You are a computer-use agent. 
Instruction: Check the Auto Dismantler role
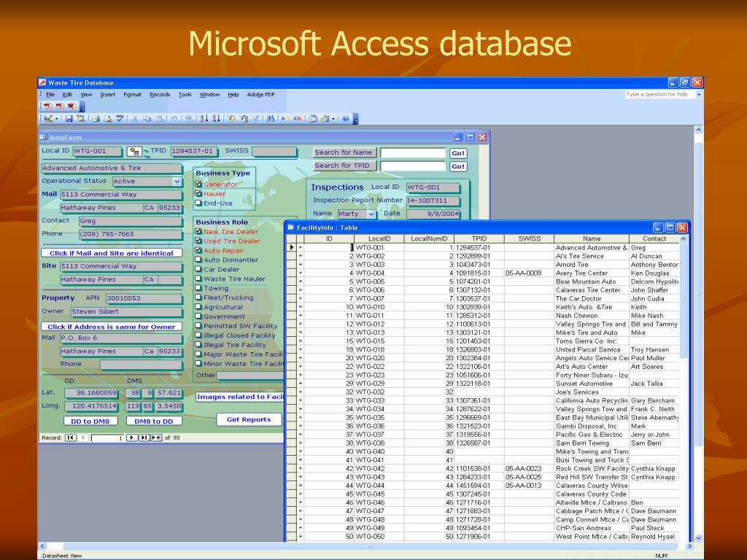(198, 260)
